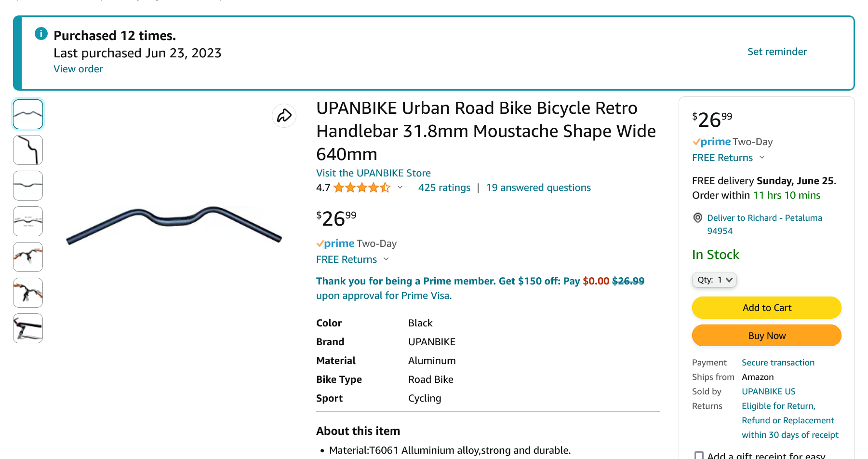This screenshot has height=459, width=868.
Task: Check the gift receipt checkbox
Action: pyautogui.click(x=699, y=455)
